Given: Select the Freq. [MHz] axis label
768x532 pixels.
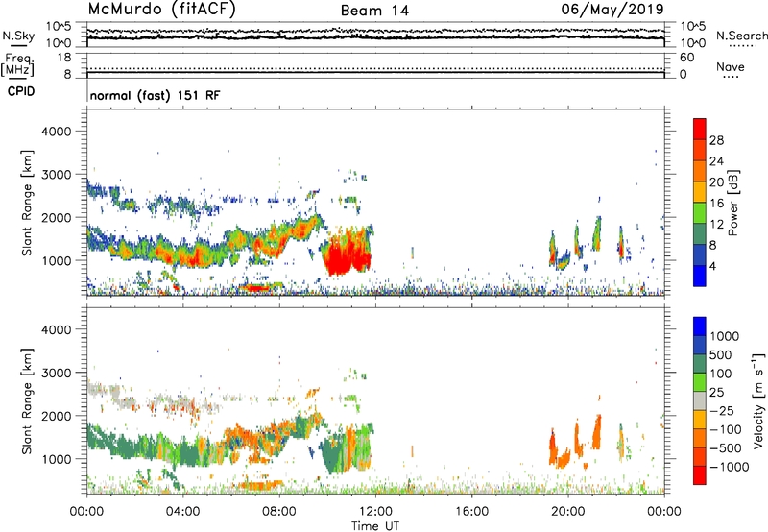Looking at the screenshot, I should tap(17, 64).
